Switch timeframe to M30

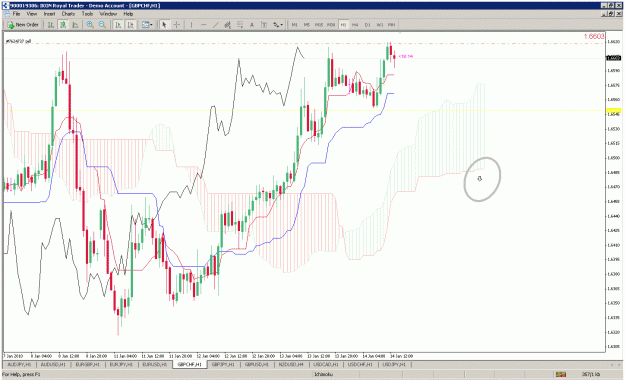[331, 25]
